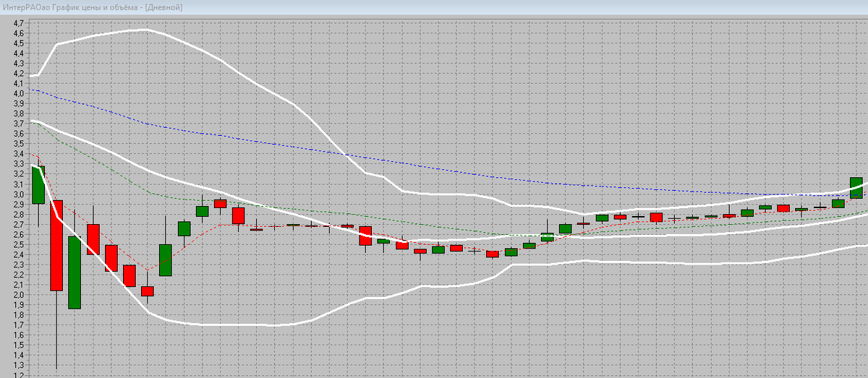
Task: Click the 3,5 price axis label
Action: point(19,144)
